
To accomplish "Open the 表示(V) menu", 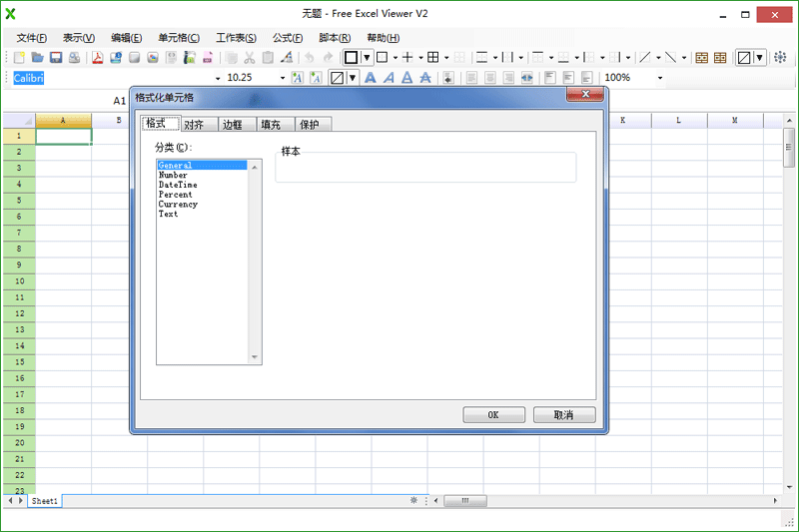I will coord(79,38).
